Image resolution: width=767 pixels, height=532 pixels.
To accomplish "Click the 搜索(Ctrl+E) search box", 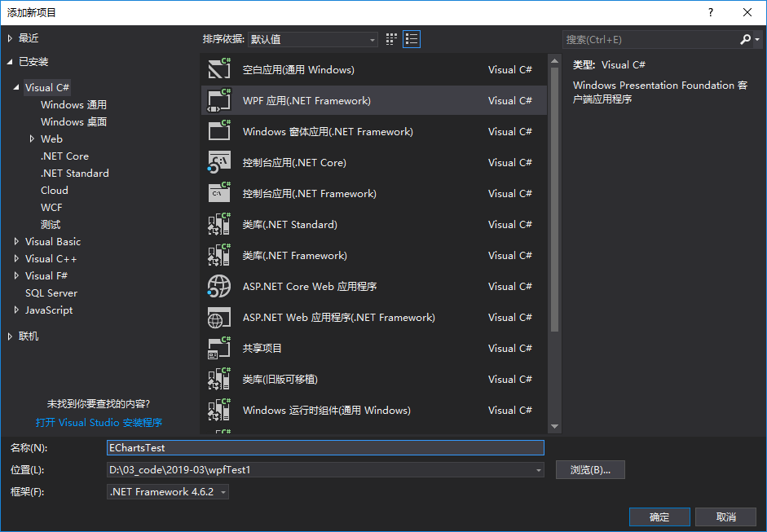I will coord(650,40).
